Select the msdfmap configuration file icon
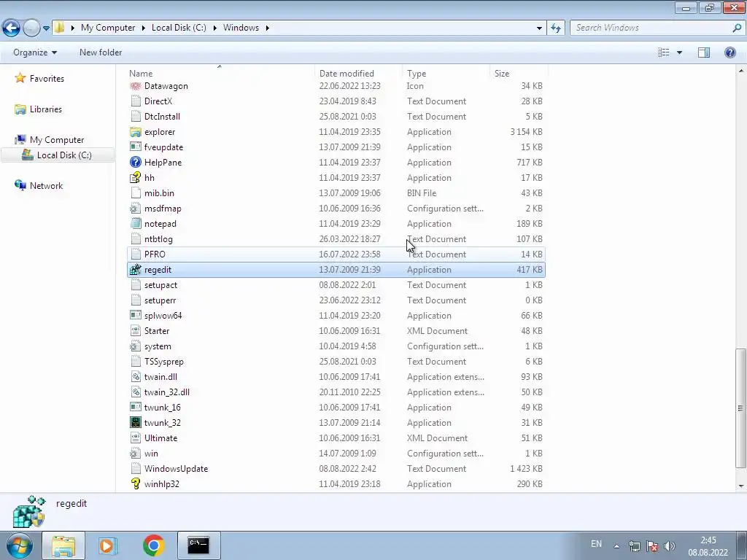747x560 pixels. pyautogui.click(x=136, y=208)
